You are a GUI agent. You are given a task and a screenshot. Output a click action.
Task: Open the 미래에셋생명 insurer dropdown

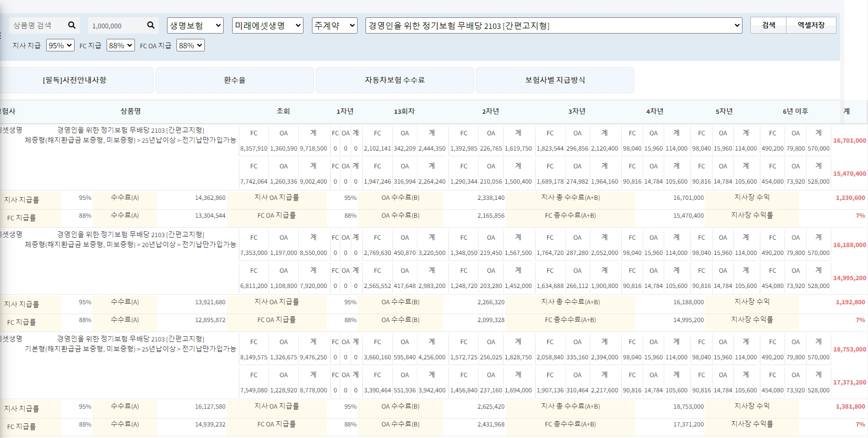click(x=268, y=25)
